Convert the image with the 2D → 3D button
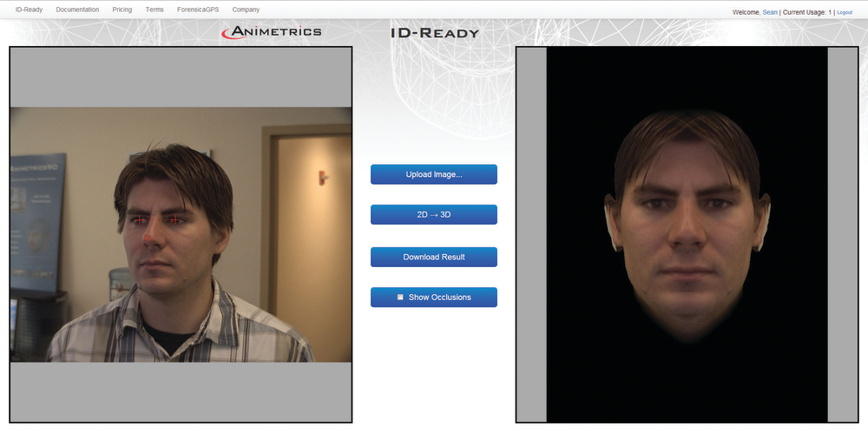868x431 pixels. pos(434,215)
